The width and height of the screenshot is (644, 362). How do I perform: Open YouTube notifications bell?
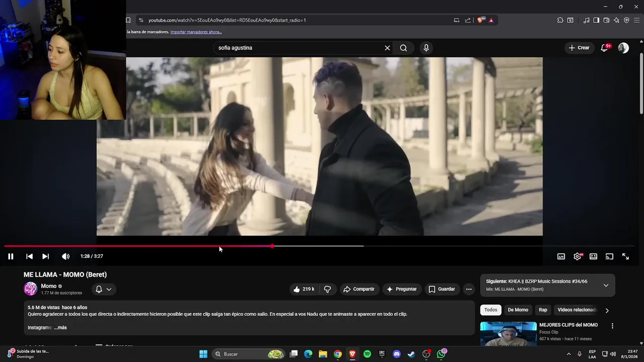pyautogui.click(x=605, y=48)
